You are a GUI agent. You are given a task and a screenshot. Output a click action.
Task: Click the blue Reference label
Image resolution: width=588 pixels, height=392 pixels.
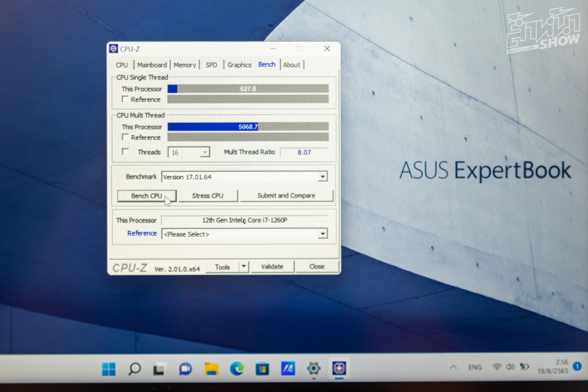tap(142, 233)
